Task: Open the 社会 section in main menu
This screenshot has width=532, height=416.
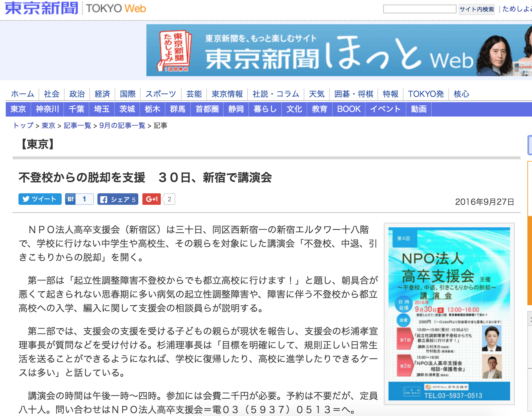Action: click(x=52, y=94)
